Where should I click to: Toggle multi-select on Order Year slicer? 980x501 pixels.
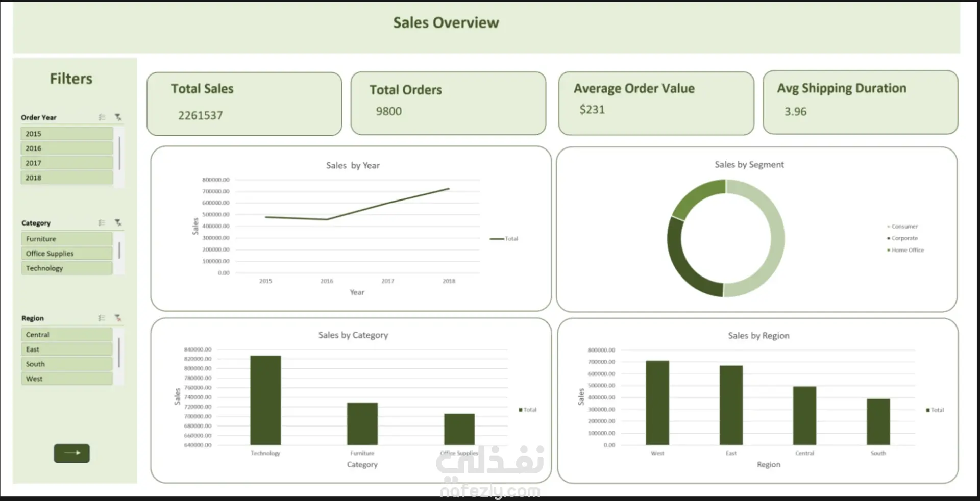coord(102,117)
